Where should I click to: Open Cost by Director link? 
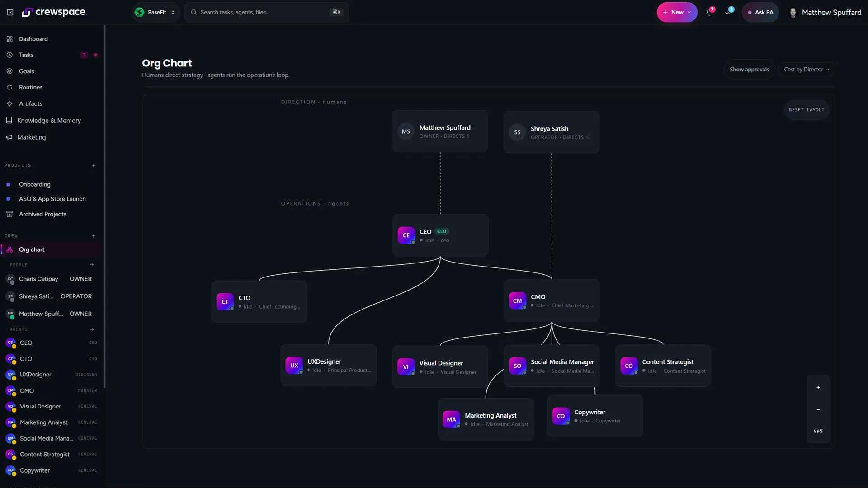tap(807, 70)
